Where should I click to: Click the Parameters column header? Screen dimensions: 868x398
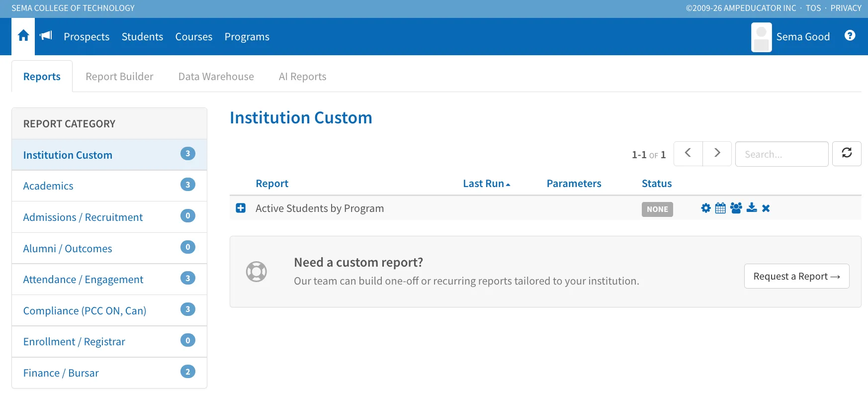point(574,184)
